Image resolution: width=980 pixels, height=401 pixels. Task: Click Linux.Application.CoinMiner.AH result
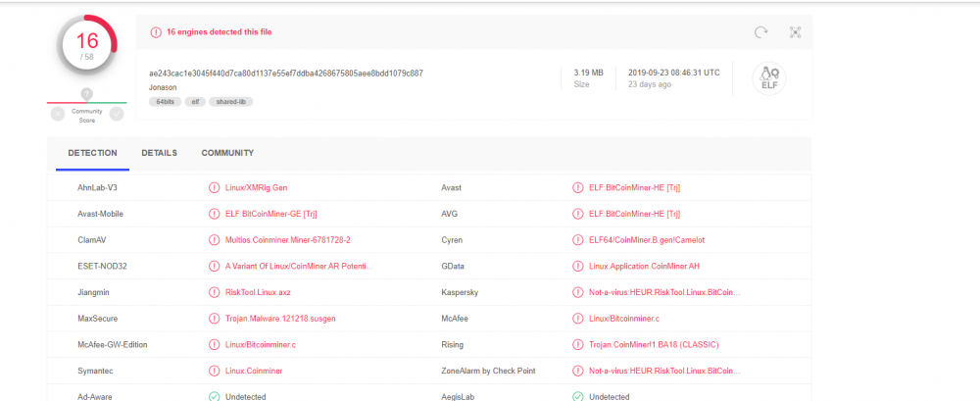click(645, 267)
